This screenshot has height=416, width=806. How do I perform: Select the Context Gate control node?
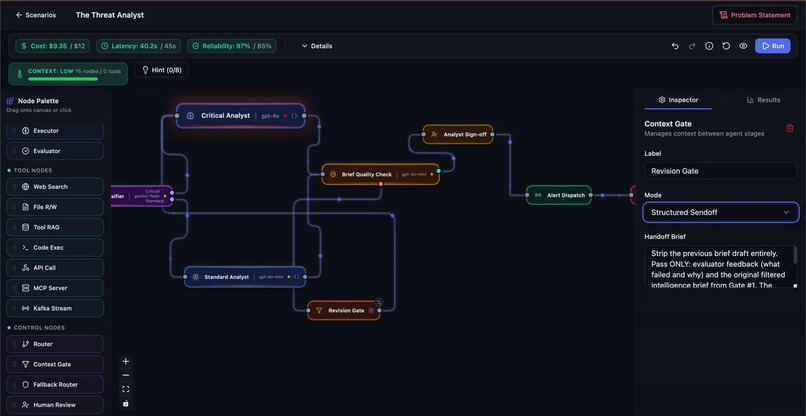coord(55,364)
